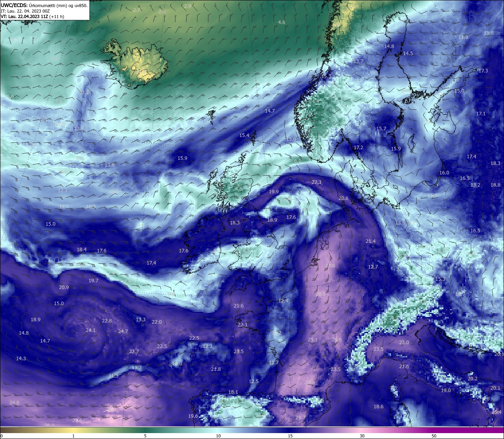Click the map value '22.0'

coord(157,322)
